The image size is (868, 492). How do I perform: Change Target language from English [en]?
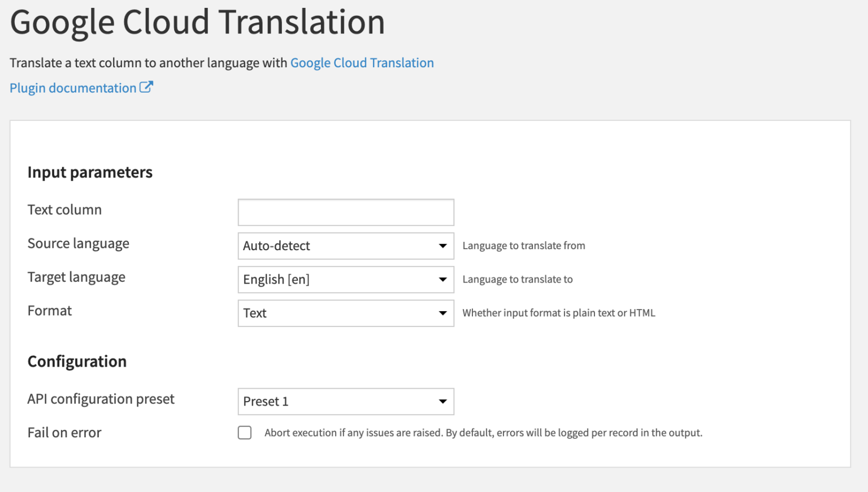345,279
